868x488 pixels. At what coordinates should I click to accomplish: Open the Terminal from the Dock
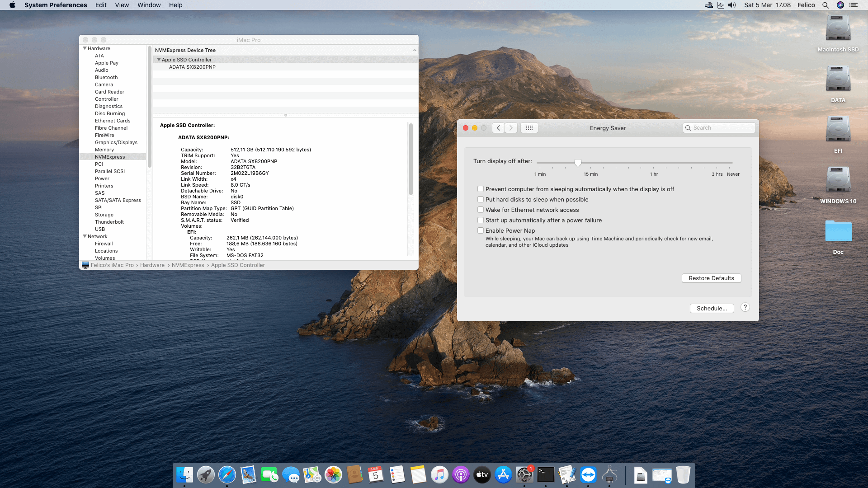(546, 475)
